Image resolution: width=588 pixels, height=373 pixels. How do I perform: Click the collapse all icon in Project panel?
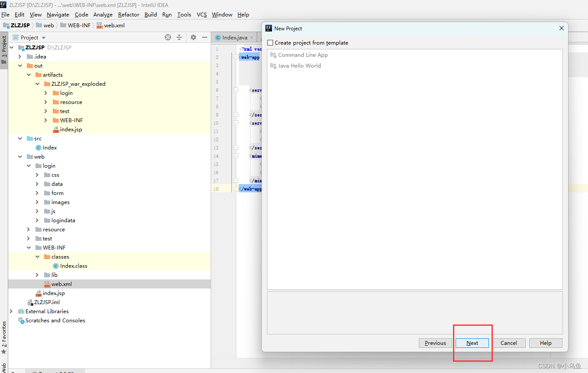pos(179,37)
